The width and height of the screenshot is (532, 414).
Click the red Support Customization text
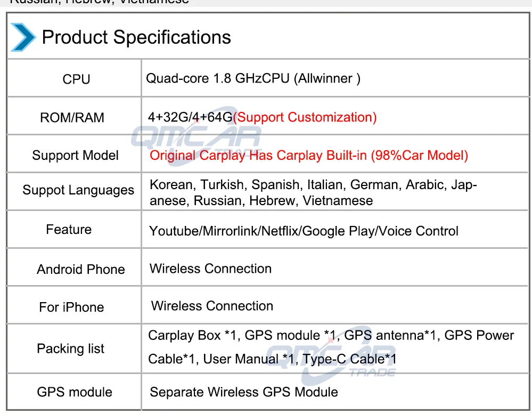coord(305,117)
